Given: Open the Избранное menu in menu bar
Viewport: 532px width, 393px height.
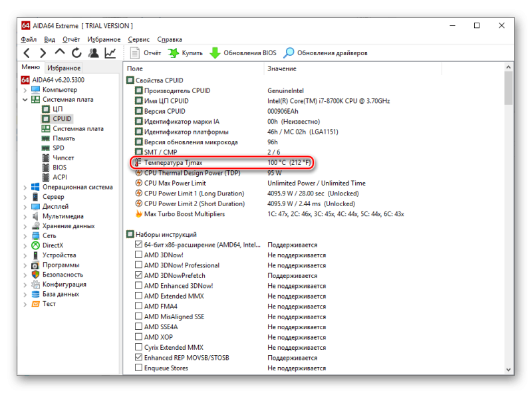Looking at the screenshot, I should [104, 39].
